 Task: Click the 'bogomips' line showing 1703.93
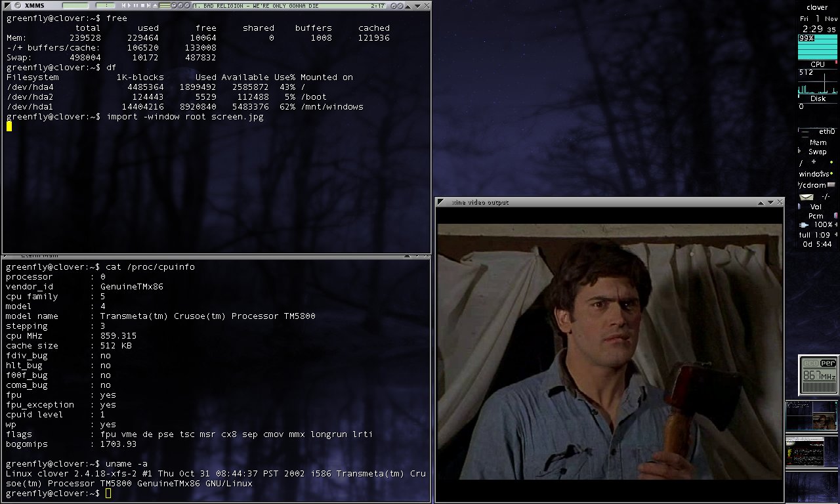72,444
